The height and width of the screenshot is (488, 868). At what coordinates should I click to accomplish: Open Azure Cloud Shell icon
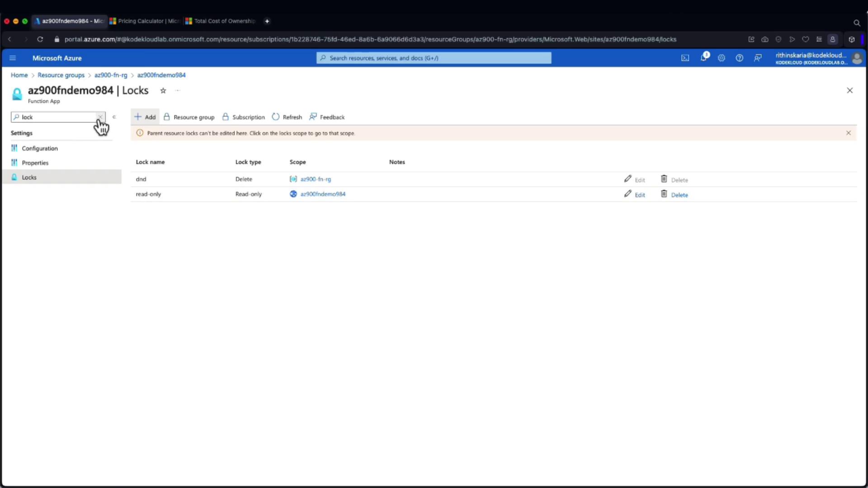[x=685, y=58]
